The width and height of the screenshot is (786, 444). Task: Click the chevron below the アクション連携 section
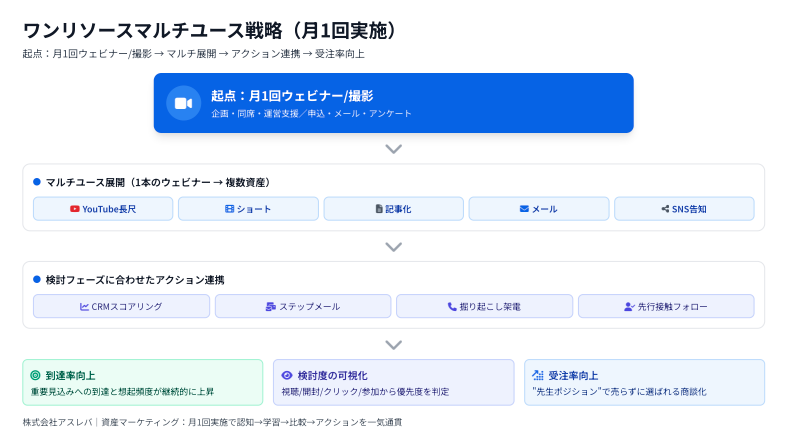[393, 344]
